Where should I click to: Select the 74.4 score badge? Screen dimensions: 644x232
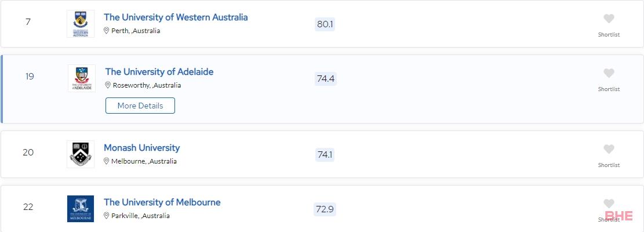click(326, 78)
